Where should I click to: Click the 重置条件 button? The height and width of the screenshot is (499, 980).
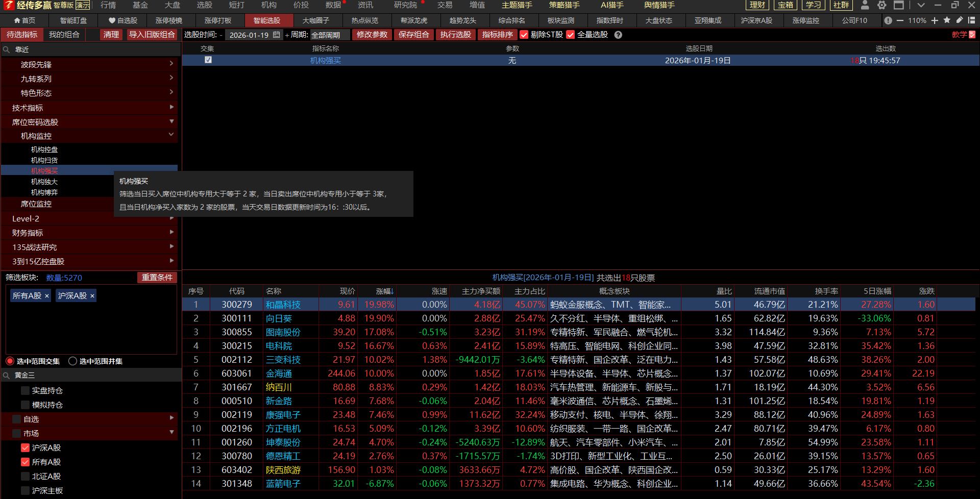click(x=157, y=278)
